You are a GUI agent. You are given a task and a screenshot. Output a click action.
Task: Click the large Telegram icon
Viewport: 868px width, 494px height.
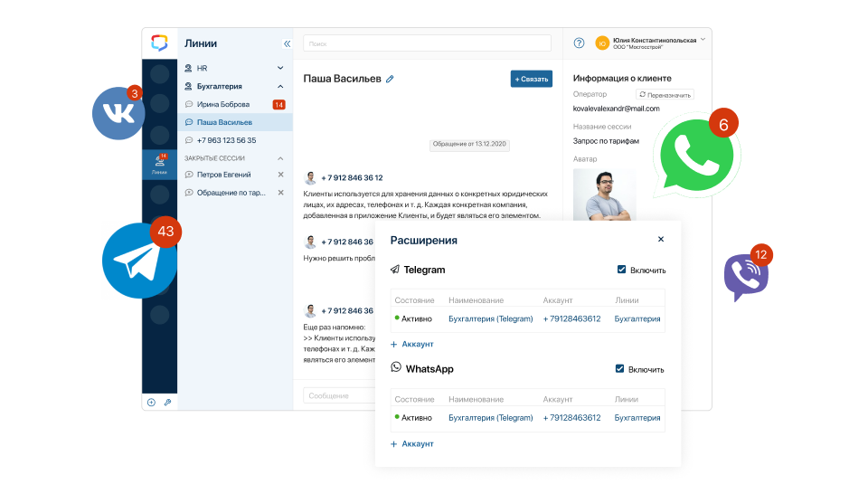tap(139, 261)
